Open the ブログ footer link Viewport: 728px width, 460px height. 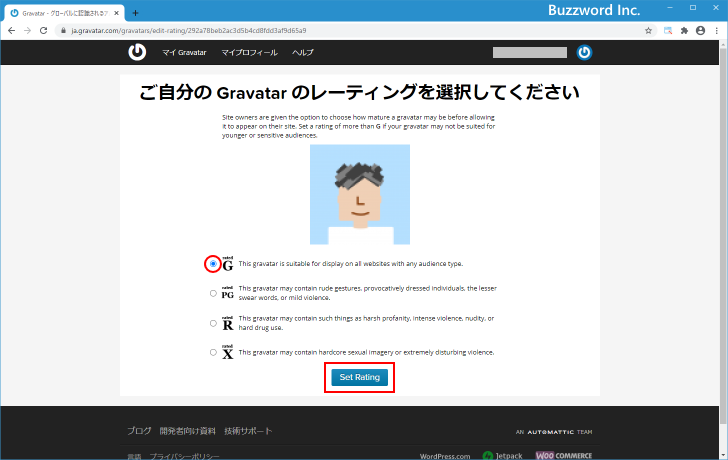139,431
